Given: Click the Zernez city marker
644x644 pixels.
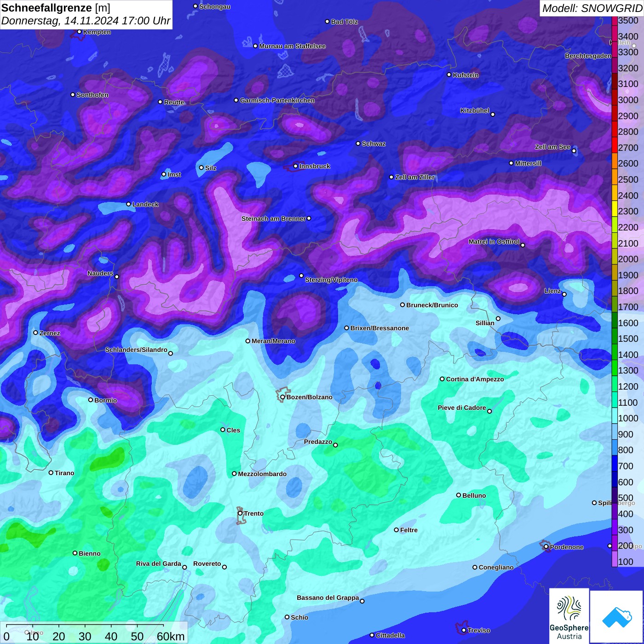Looking at the screenshot, I should click(x=36, y=333).
